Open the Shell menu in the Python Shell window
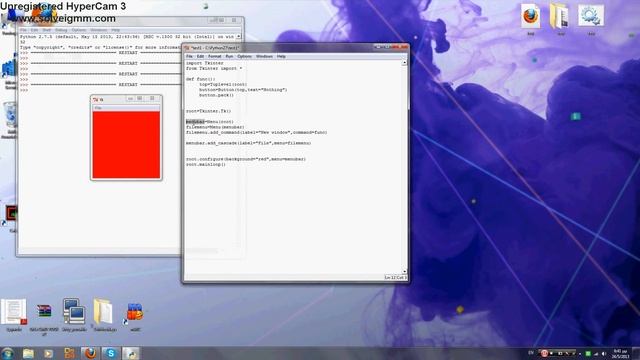Image resolution: width=640 pixels, height=360 pixels. [x=47, y=30]
